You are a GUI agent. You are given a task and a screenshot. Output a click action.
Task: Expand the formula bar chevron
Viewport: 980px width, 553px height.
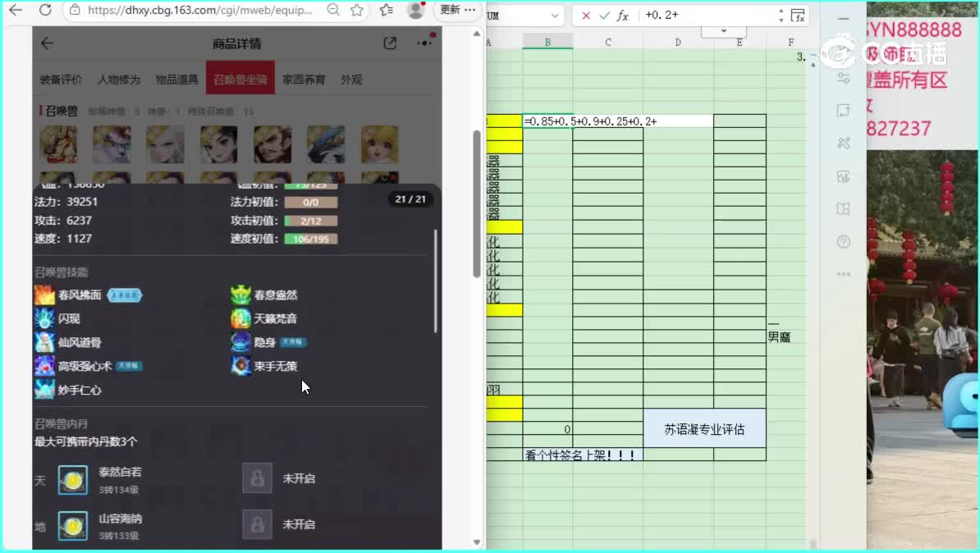tap(723, 30)
